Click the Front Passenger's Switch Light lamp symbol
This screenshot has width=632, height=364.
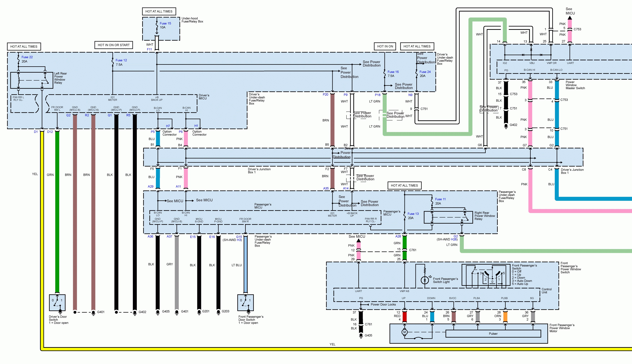[424, 280]
